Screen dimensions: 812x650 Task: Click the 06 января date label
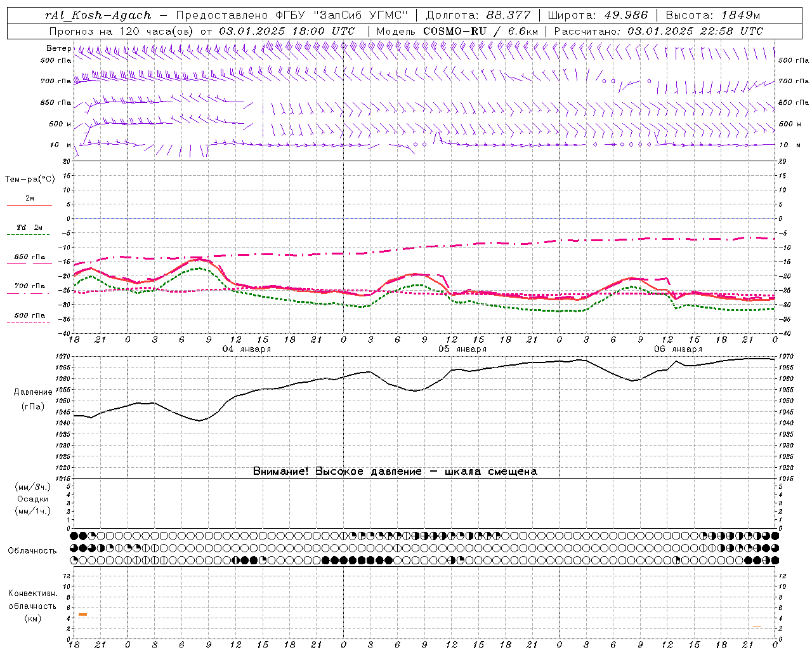tap(678, 349)
